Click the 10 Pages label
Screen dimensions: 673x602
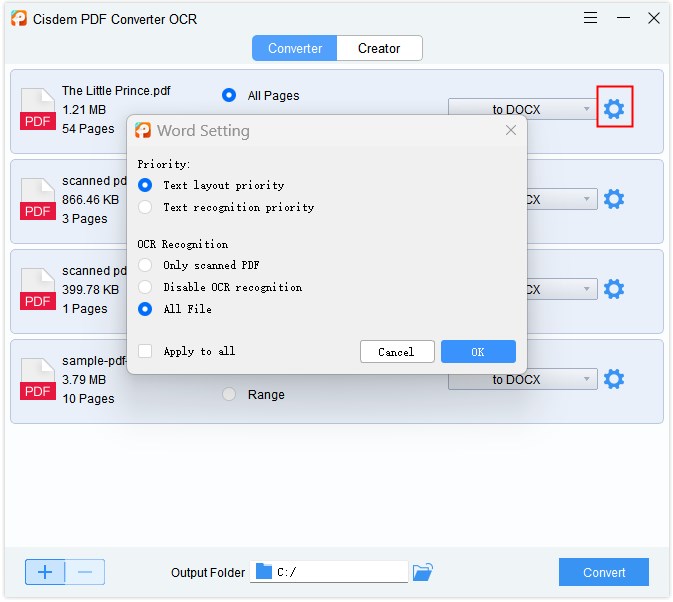coord(88,399)
